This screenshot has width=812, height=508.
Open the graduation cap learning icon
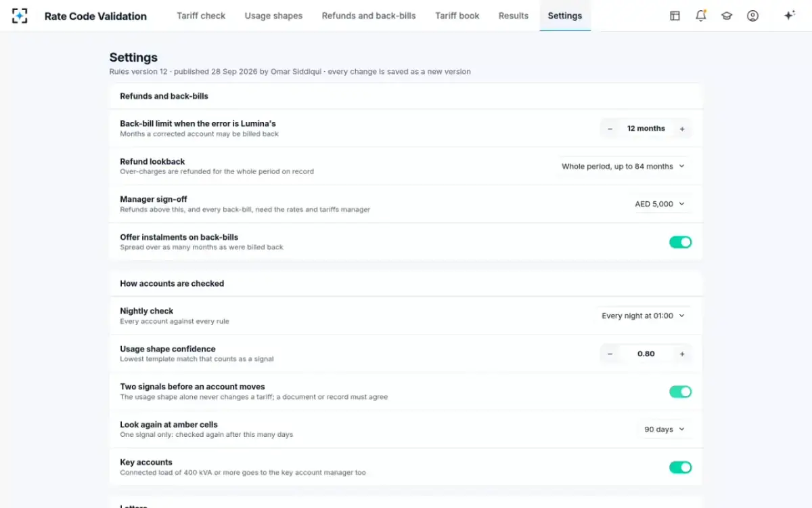727,16
